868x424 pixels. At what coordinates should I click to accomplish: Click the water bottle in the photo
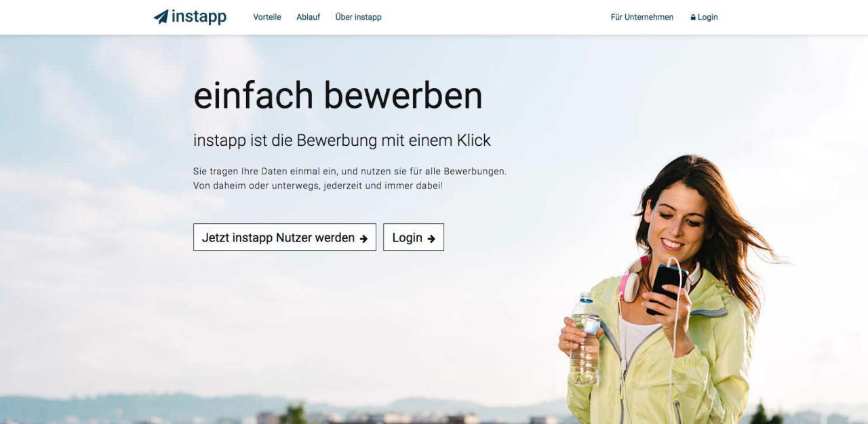tap(585, 339)
